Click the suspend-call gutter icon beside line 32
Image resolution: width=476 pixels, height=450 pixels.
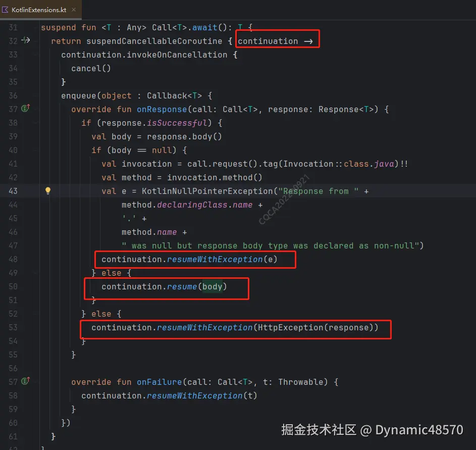(x=24, y=40)
